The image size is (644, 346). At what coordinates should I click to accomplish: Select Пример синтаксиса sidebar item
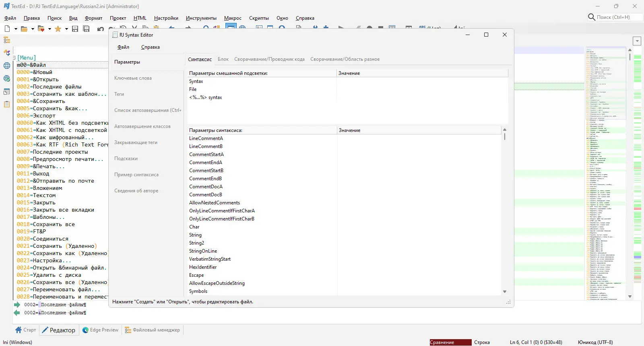pyautogui.click(x=148, y=175)
